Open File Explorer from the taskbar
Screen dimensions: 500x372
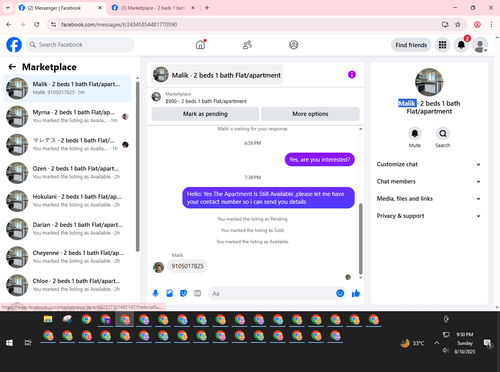tap(48, 319)
